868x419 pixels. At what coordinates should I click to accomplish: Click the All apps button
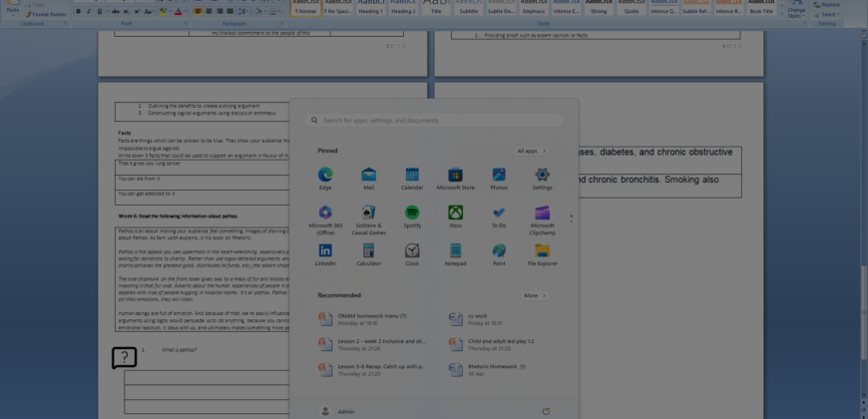pyautogui.click(x=532, y=151)
